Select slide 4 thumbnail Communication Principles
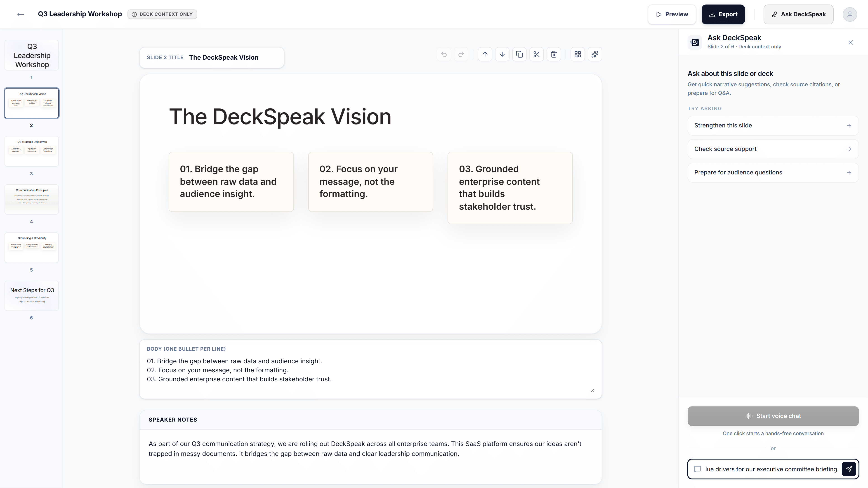The image size is (868, 488). [32, 199]
